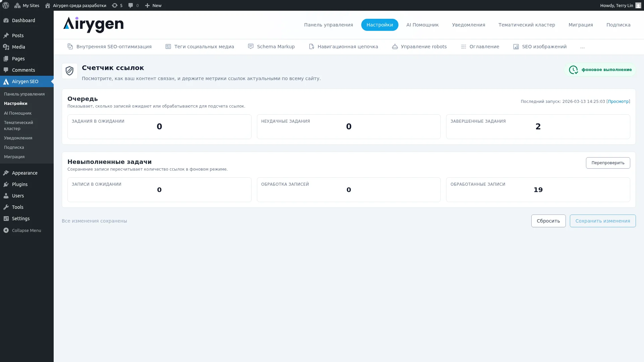Open AI Помощник in sidebar submenu
Screen dimensions: 644x362
(x=18, y=113)
